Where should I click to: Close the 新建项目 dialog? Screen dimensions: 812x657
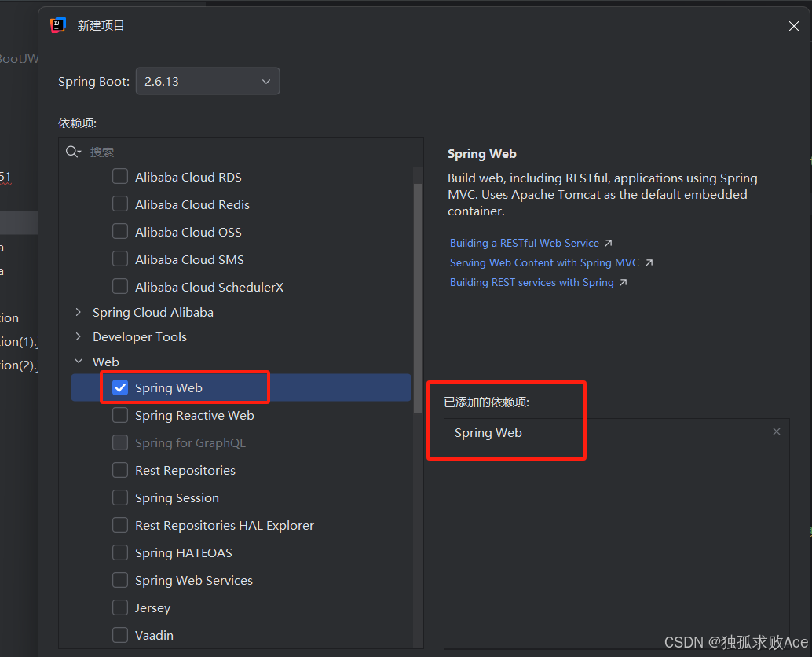coord(793,26)
